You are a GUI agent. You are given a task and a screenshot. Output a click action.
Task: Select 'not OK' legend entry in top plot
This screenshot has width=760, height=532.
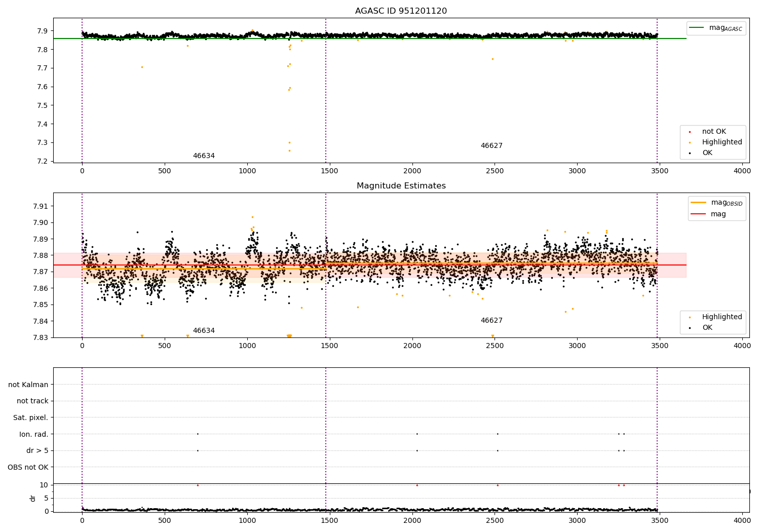click(714, 132)
